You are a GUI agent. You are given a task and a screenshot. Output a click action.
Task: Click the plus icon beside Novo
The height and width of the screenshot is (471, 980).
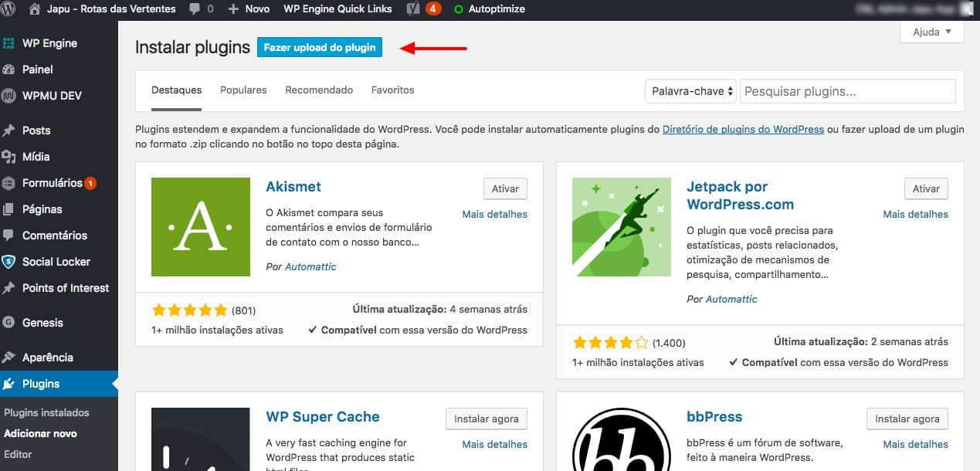click(233, 9)
